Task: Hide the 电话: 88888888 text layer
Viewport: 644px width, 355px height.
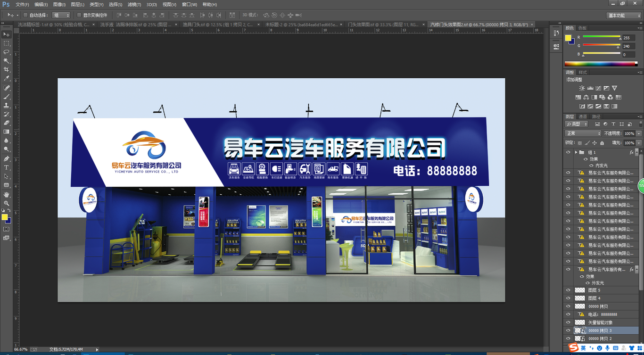Action: point(568,314)
